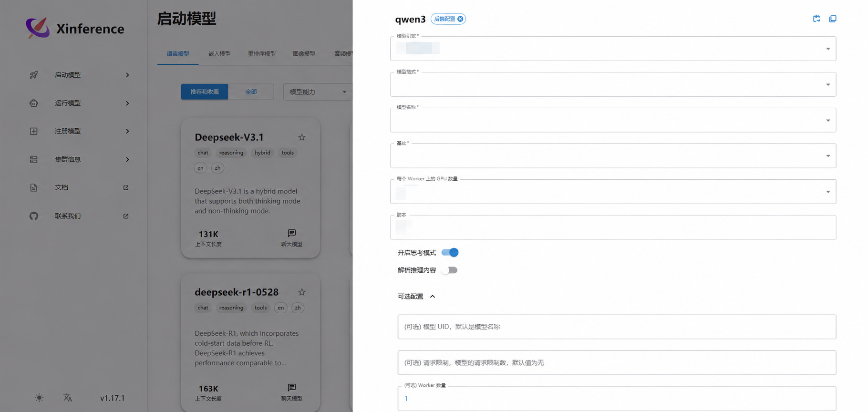Expand the 注册模型 sidebar chevron
868x412 pixels.
point(127,131)
